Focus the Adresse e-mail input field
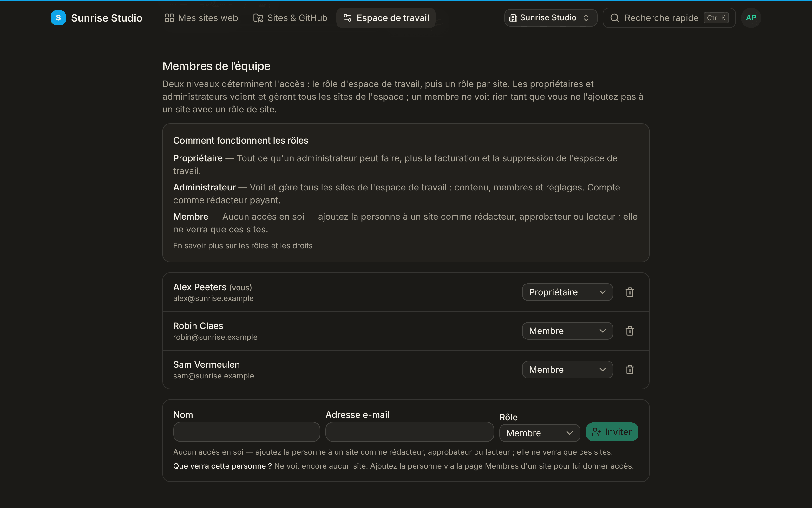 point(409,432)
